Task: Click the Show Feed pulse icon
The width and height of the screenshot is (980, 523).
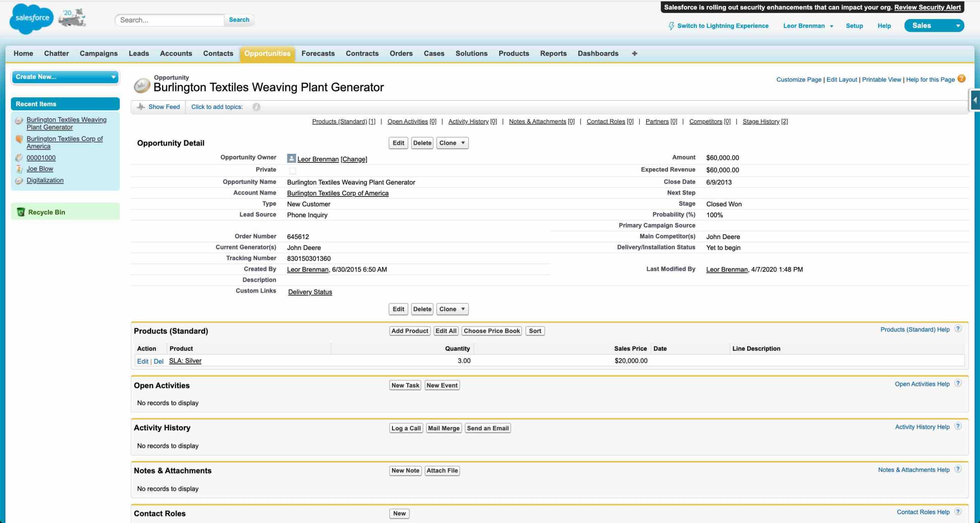Action: point(141,107)
